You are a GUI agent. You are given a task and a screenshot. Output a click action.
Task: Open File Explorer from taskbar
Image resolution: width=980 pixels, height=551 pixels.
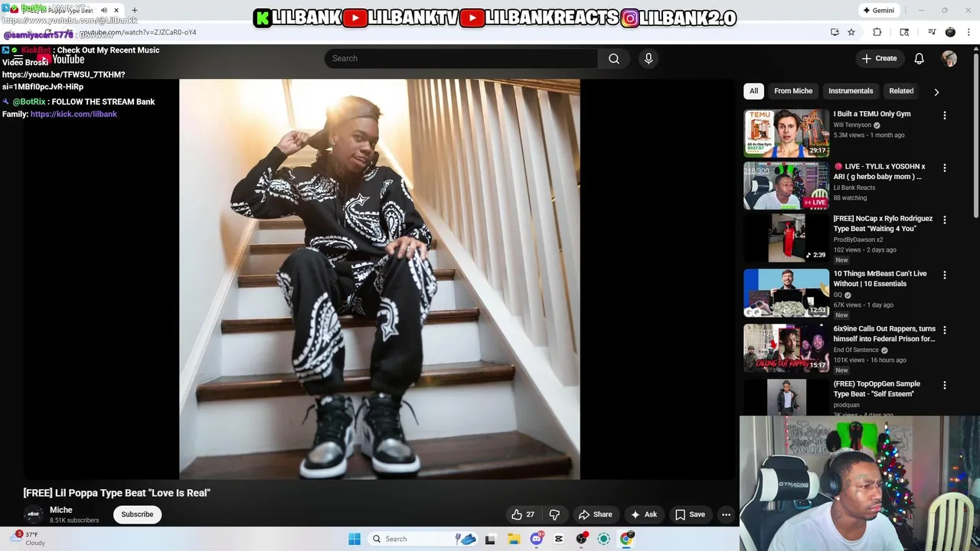pos(514,539)
